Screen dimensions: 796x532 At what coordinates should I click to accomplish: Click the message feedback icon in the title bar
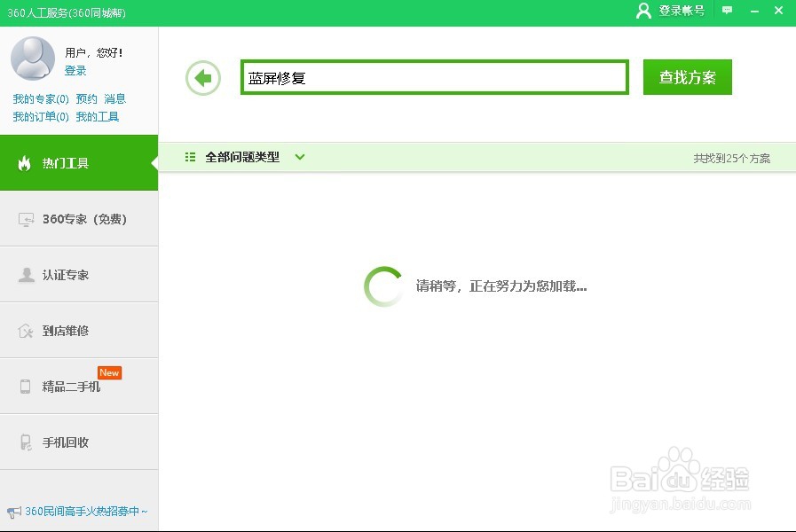(728, 11)
